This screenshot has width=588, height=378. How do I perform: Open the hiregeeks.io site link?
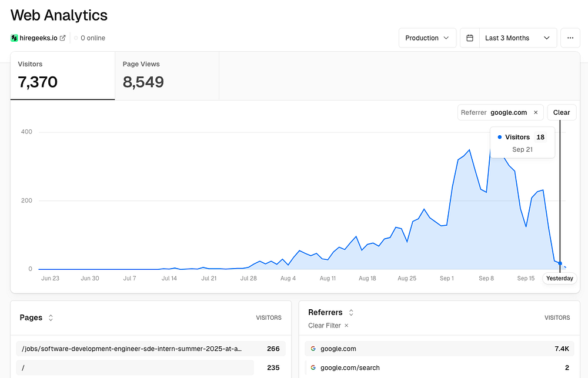[38, 38]
